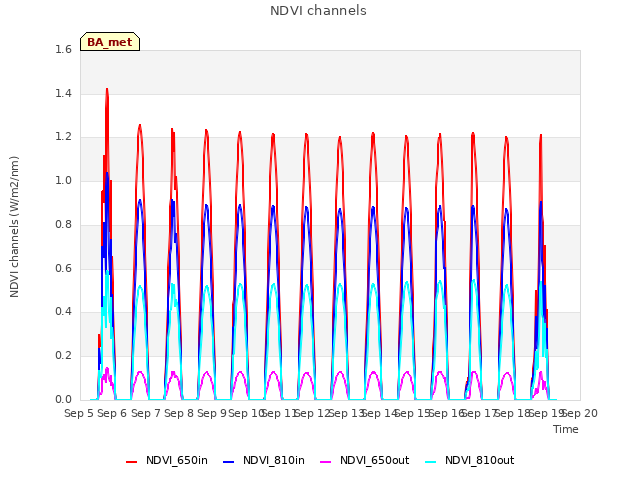This screenshot has height=480, width=640.
Task: Click the 0.8 y-axis tick label
Action: pos(64,224)
